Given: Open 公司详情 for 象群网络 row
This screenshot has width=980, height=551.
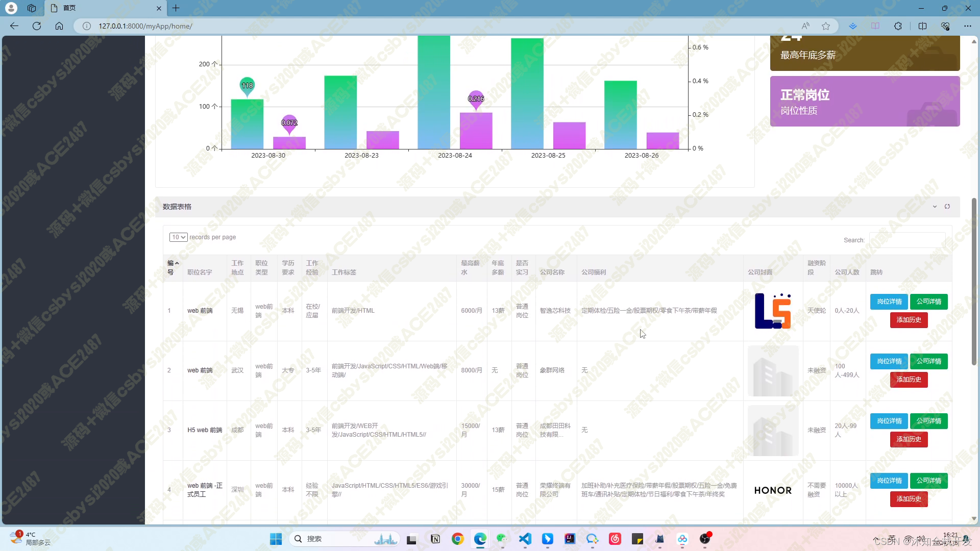Looking at the screenshot, I should (929, 362).
